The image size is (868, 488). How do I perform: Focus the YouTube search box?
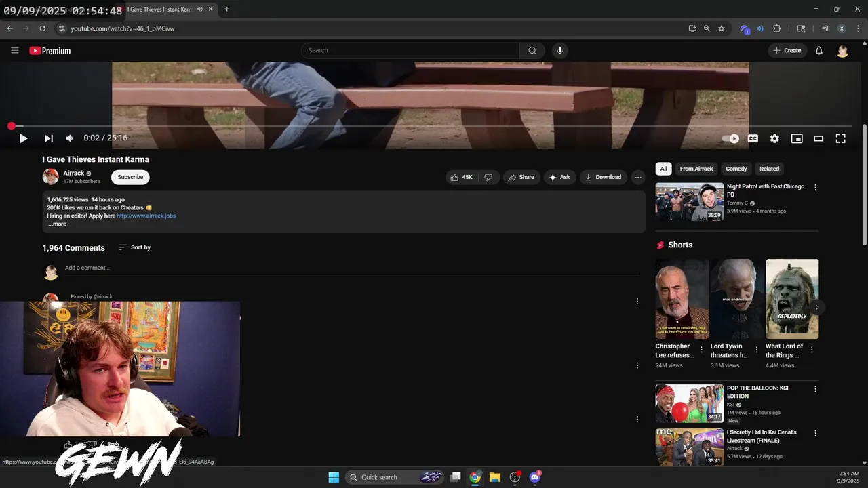point(411,50)
